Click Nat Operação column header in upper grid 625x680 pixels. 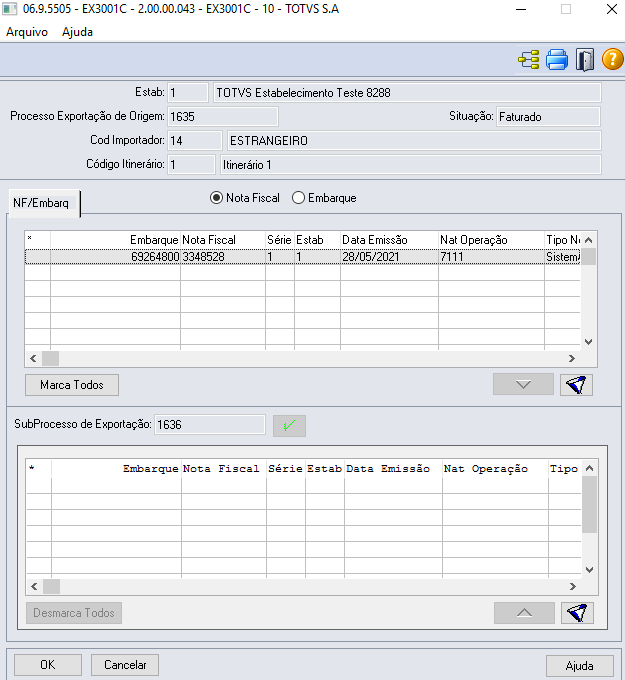coord(491,240)
